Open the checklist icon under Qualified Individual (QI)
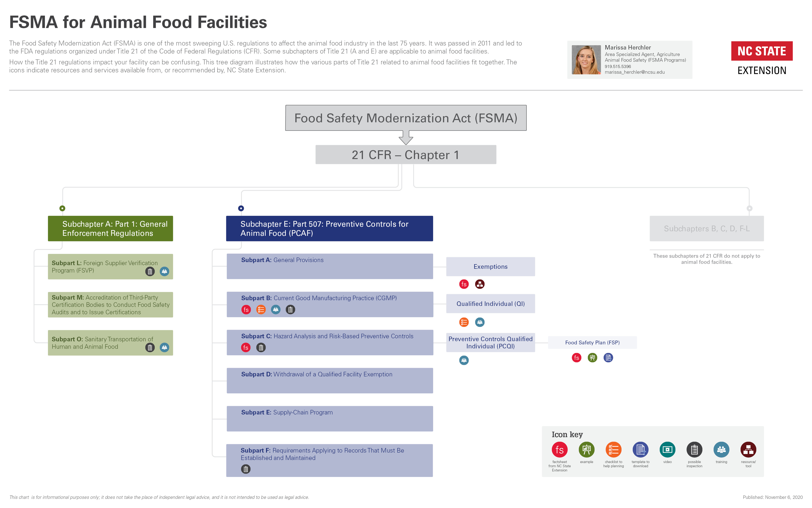 (x=464, y=322)
